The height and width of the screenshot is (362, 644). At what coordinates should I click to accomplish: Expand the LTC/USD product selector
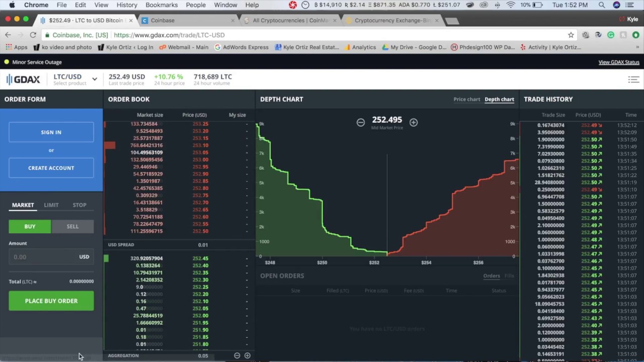pos(75,79)
